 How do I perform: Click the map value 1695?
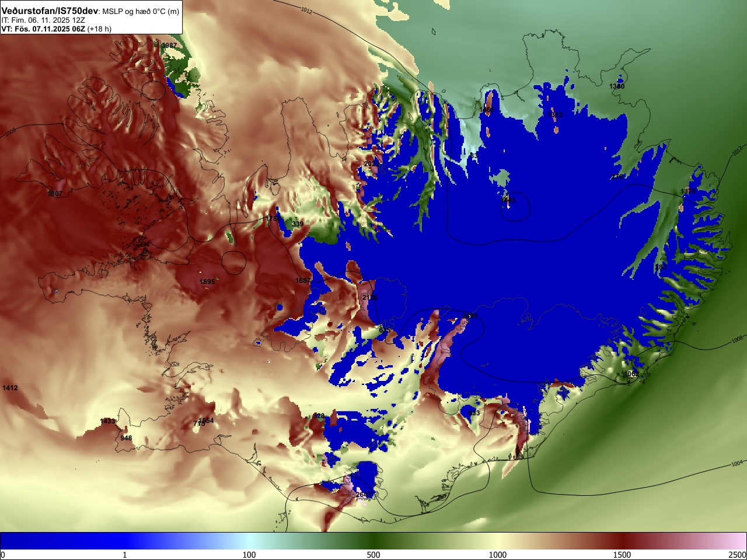207,282
